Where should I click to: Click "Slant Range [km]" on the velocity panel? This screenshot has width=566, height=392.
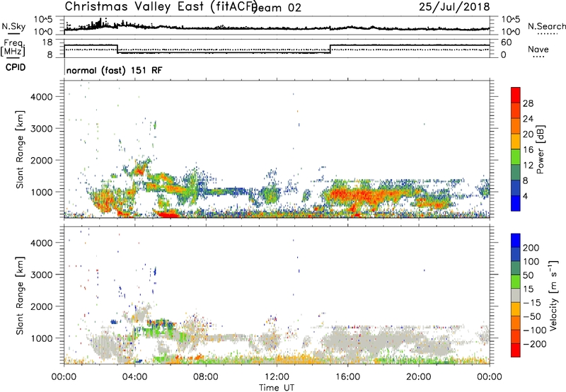(x=20, y=296)
